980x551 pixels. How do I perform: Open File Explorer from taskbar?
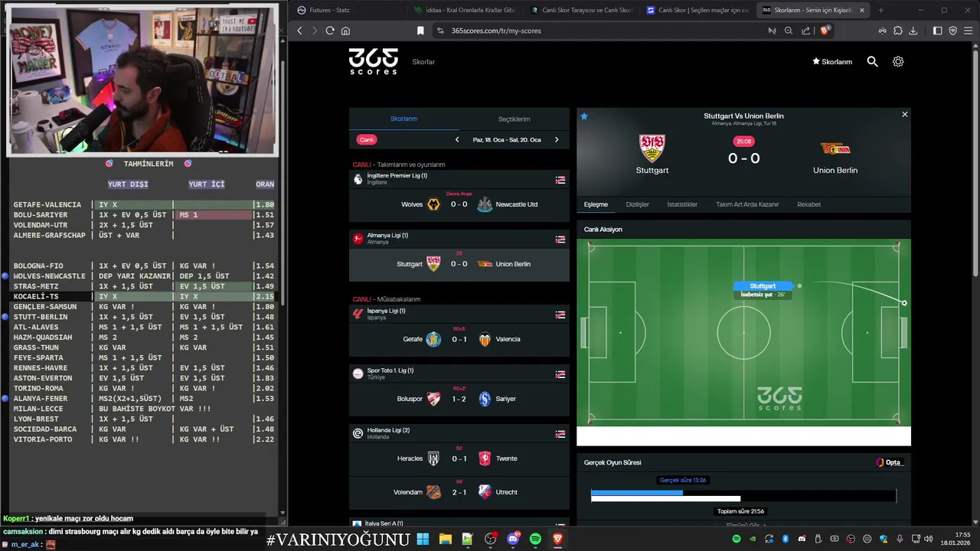click(x=446, y=540)
